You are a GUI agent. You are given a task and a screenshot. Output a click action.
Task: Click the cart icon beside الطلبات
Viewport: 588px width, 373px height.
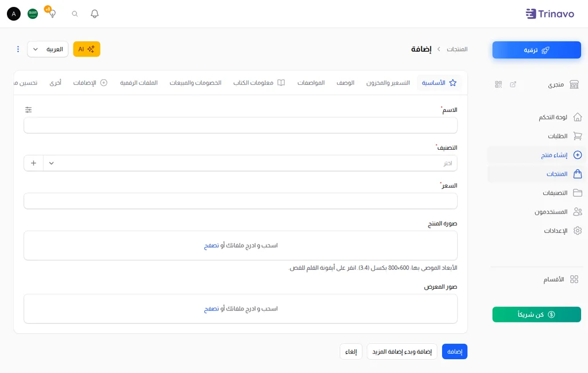click(578, 136)
